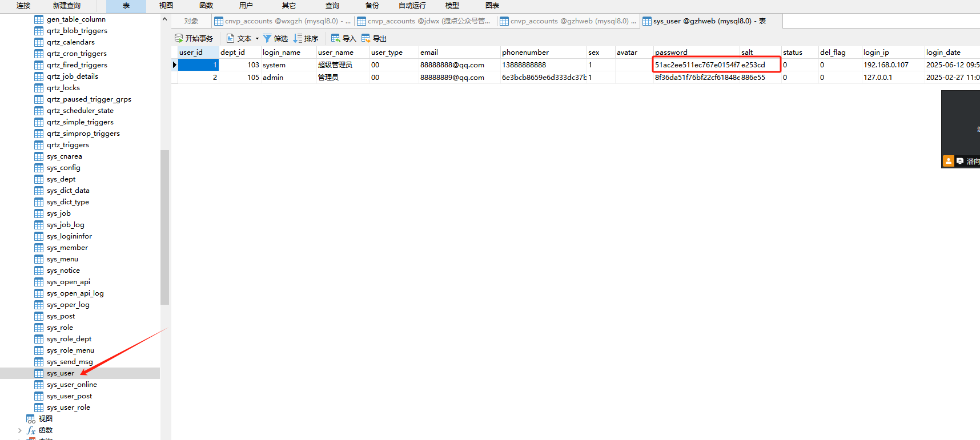The image size is (980, 440).
Task: Open the 文本 dropdown in the toolbar
Action: 257,38
